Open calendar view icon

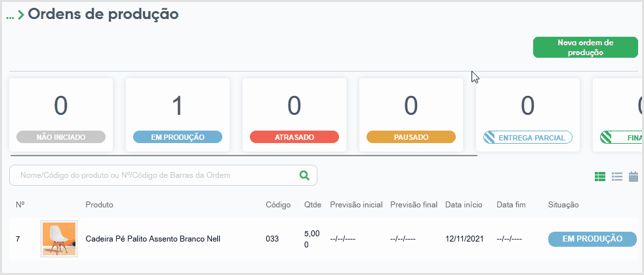point(634,177)
